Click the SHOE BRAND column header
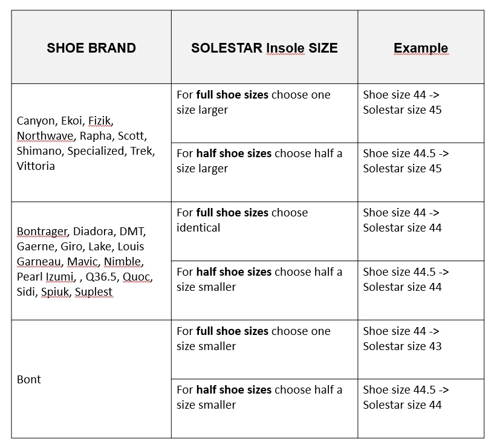 click(91, 47)
